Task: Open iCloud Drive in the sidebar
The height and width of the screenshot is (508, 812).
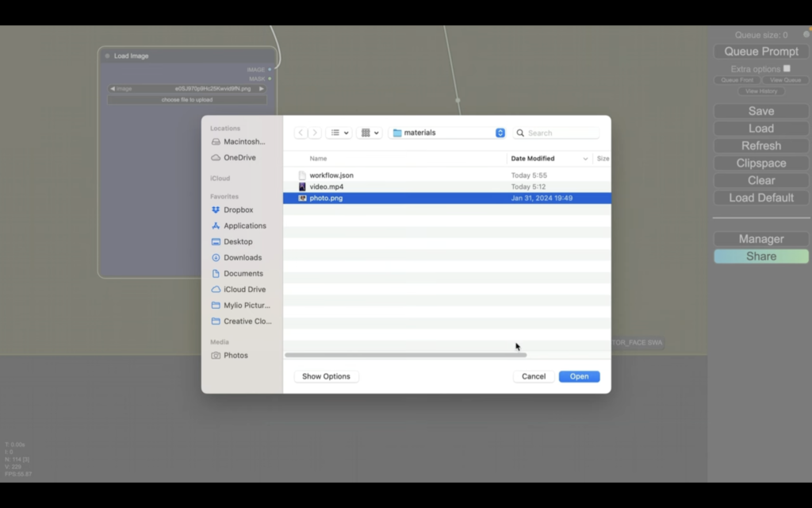Action: point(244,290)
